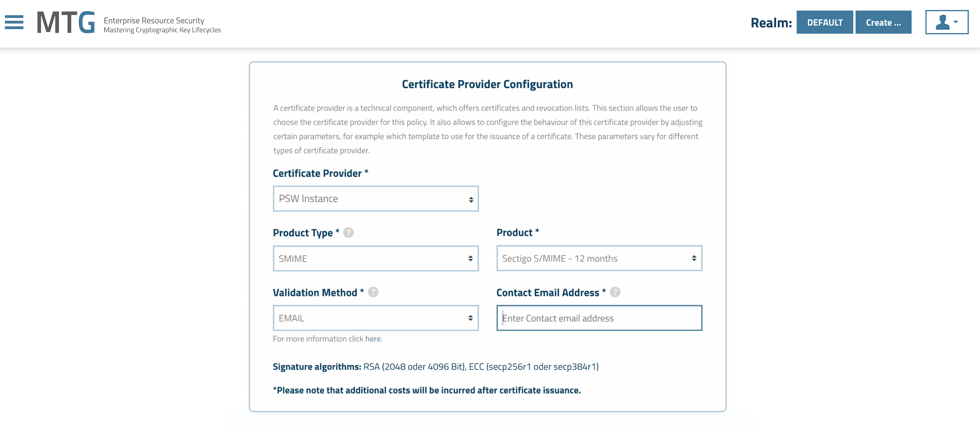This screenshot has height=431, width=980.
Task: Click the Signature algorithms text line
Action: point(435,367)
